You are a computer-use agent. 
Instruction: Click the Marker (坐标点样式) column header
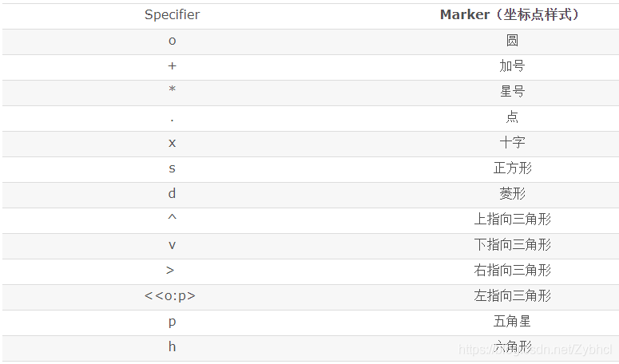click(x=510, y=15)
